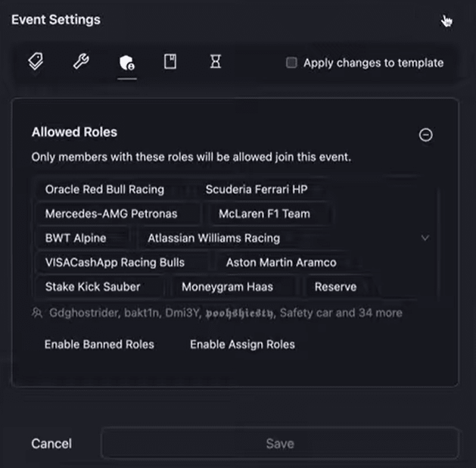The image size is (476, 468).
Task: Tick the Apply changes to template checkbox
Action: click(291, 63)
